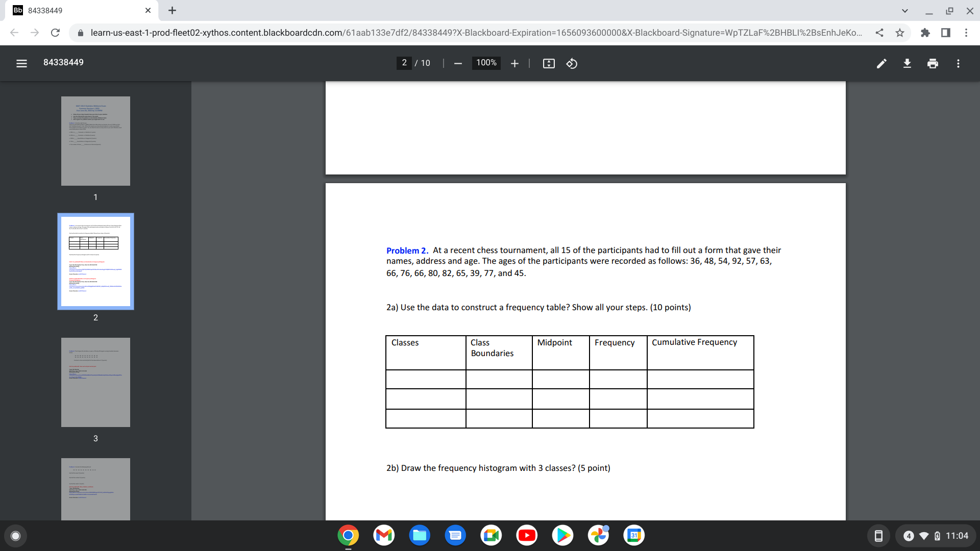Click the zoom in plus button
Screen dimensions: 980x551
514,63
